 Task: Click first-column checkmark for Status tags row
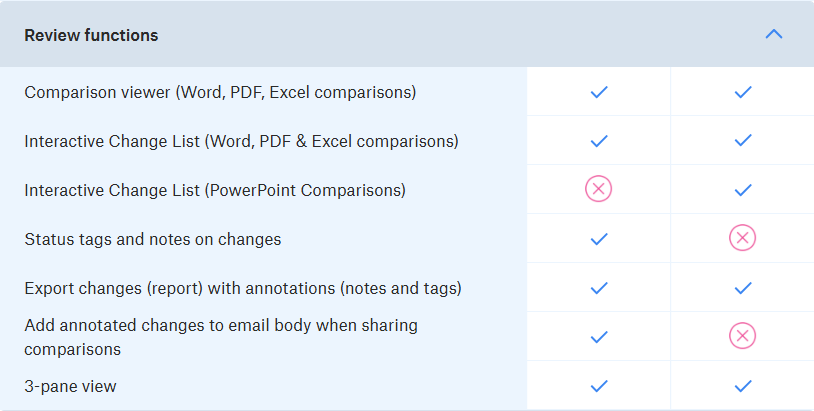click(599, 239)
